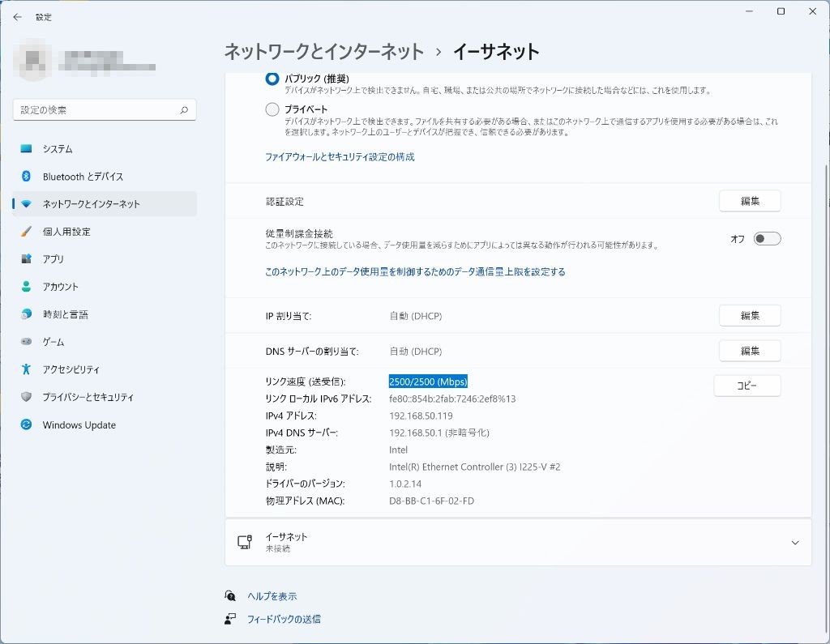830x644 pixels.
Task: Click 編集 button for IP 割り当て
Action: point(749,316)
